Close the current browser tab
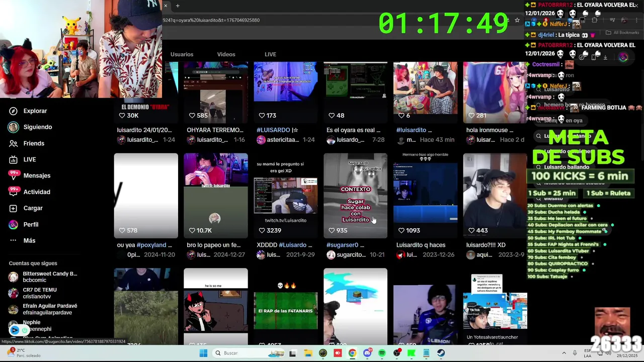Viewport: 644px width, 362px height. (166, 6)
